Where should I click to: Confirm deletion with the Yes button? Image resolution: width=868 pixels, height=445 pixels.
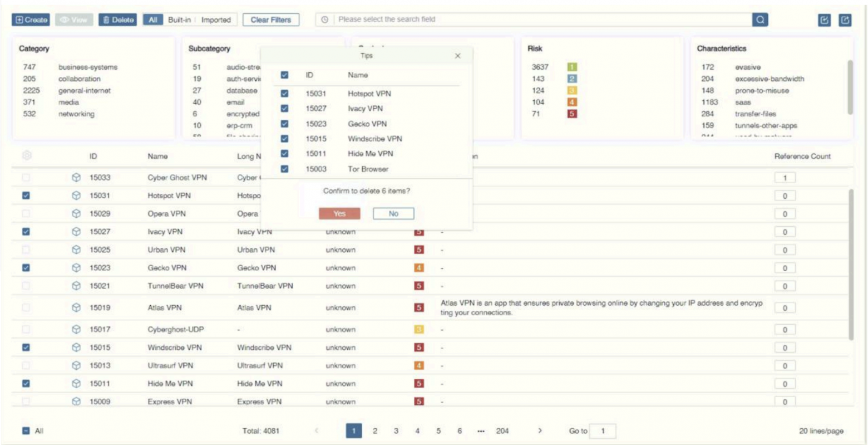pos(339,213)
